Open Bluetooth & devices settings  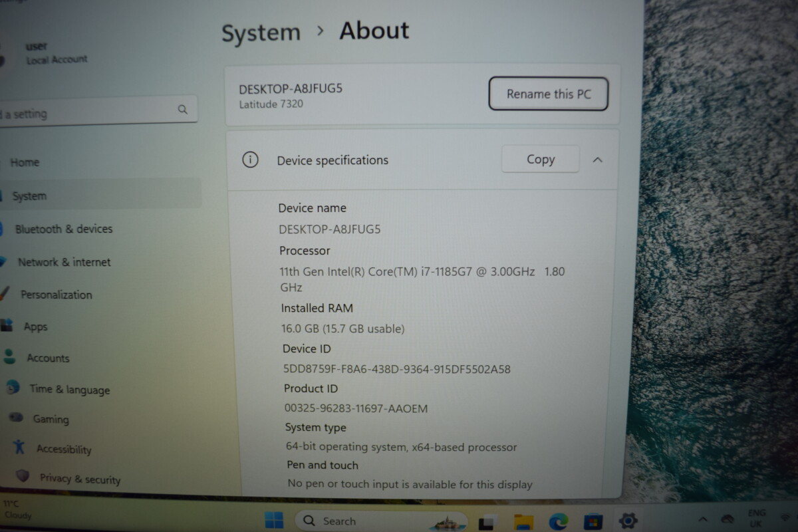click(64, 229)
